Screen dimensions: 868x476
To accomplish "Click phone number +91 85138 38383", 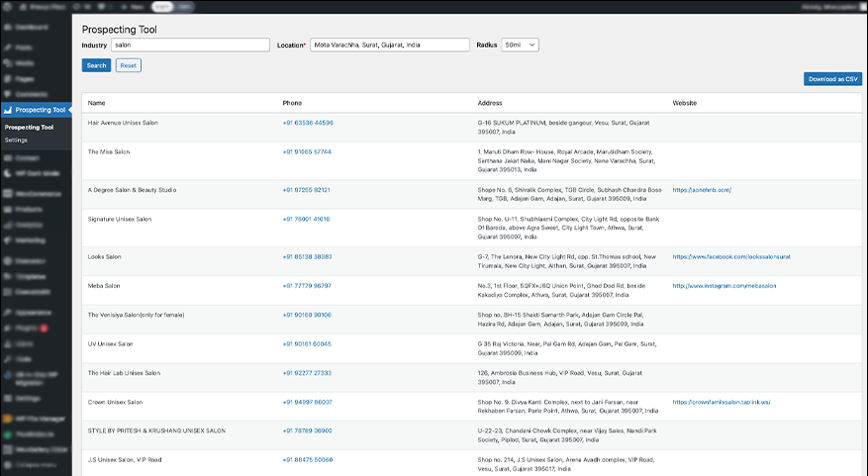I will [307, 257].
